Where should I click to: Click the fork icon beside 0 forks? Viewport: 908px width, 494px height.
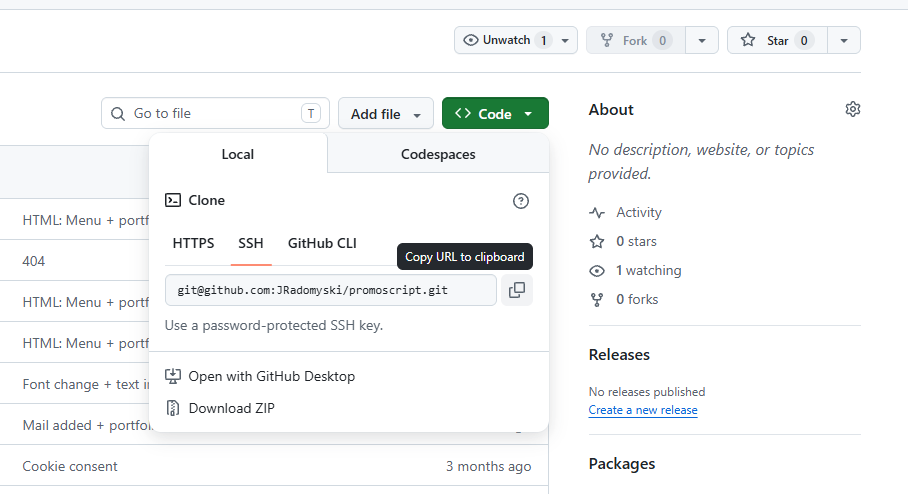(x=597, y=300)
